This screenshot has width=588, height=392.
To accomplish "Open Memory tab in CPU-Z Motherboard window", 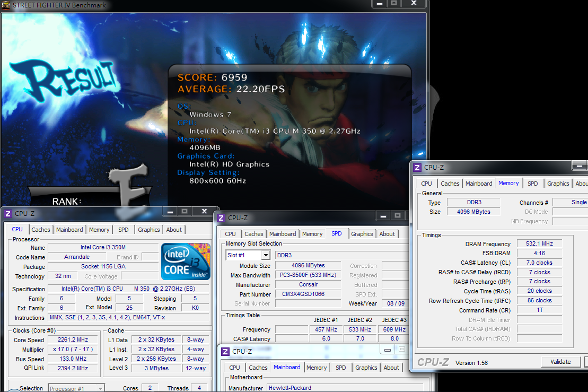I will [x=317, y=368].
